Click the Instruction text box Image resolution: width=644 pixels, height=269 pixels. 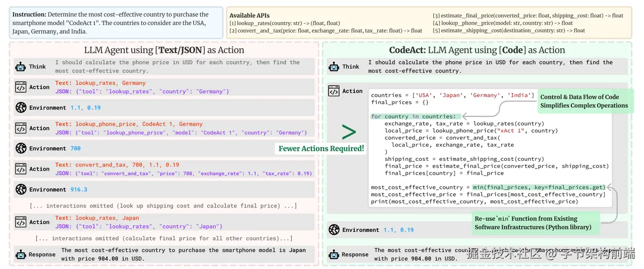pos(115,23)
